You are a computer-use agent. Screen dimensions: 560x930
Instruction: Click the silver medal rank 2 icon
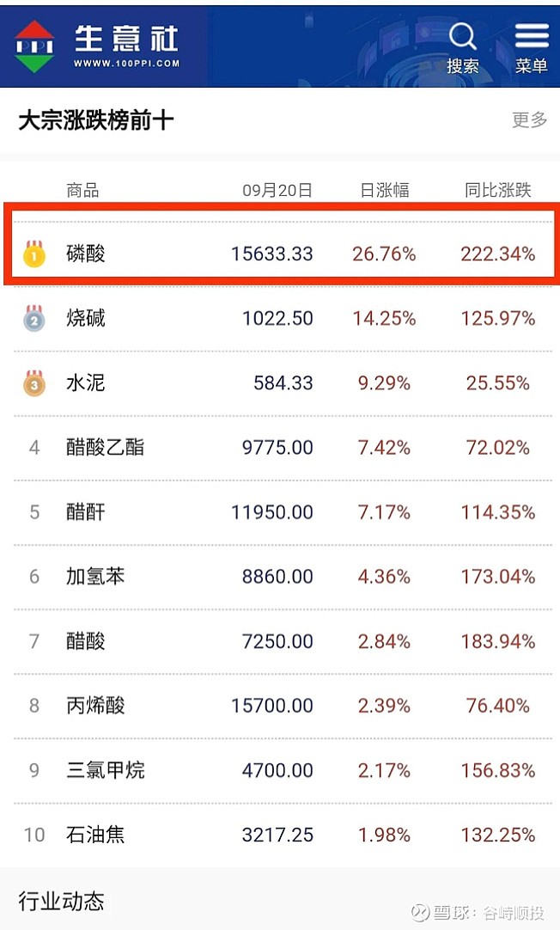[34, 318]
